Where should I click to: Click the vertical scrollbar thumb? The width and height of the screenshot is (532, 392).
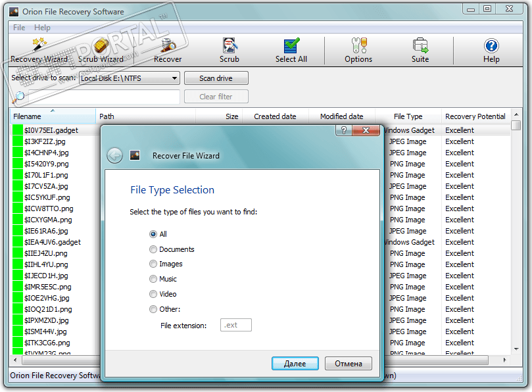click(x=516, y=125)
